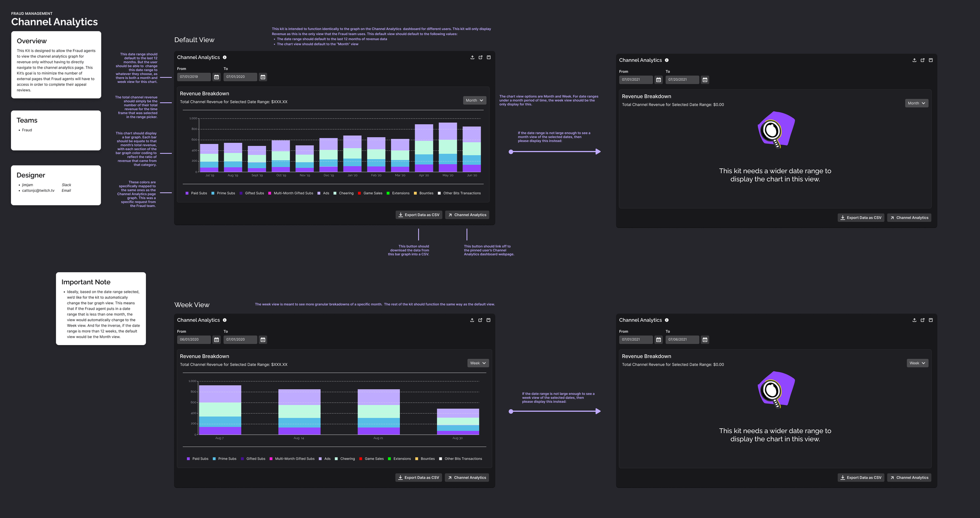This screenshot has height=518, width=980.
Task: Open the Month view dropdown on Default View
Action: [474, 100]
